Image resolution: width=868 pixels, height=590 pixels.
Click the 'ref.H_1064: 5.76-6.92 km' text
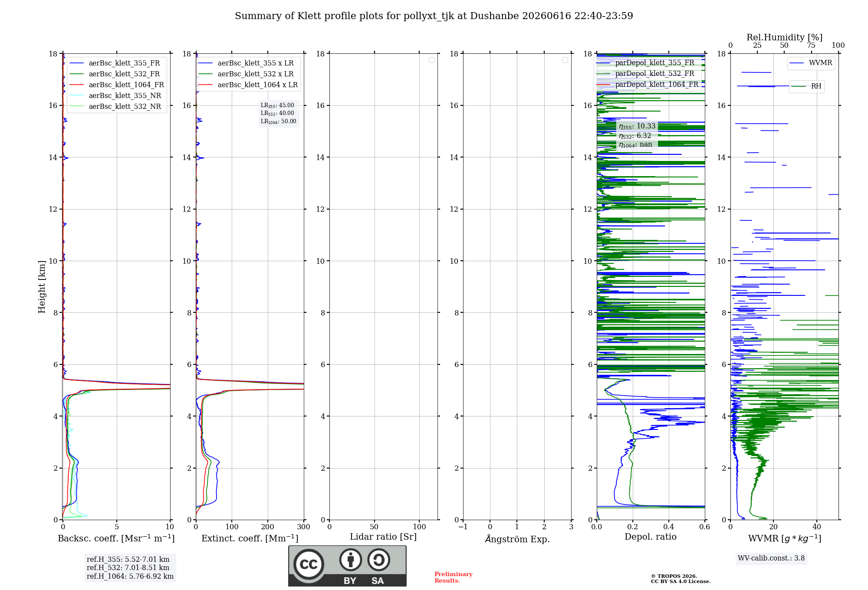pos(130,577)
